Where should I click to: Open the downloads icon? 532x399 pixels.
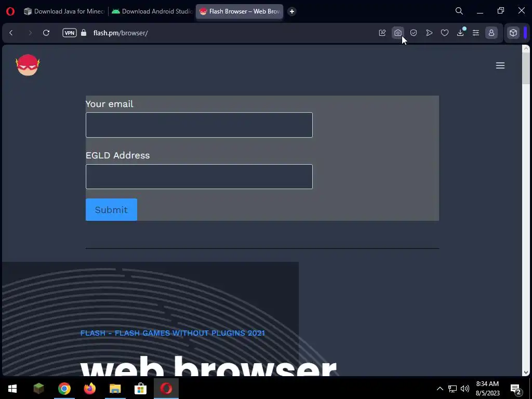460,33
